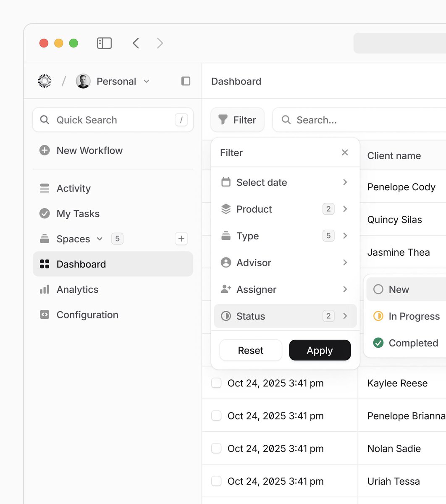This screenshot has width=446, height=504.
Task: Focus the Quick Search field
Action: coord(113,120)
